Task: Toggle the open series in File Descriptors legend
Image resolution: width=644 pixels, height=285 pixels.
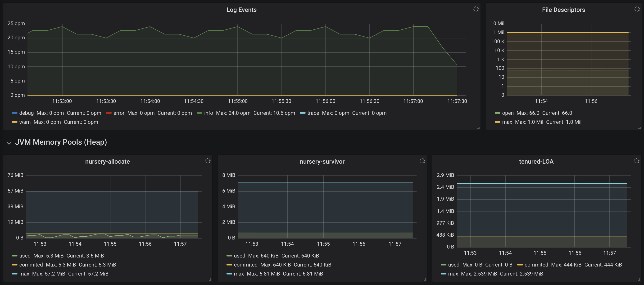Action: pos(508,113)
